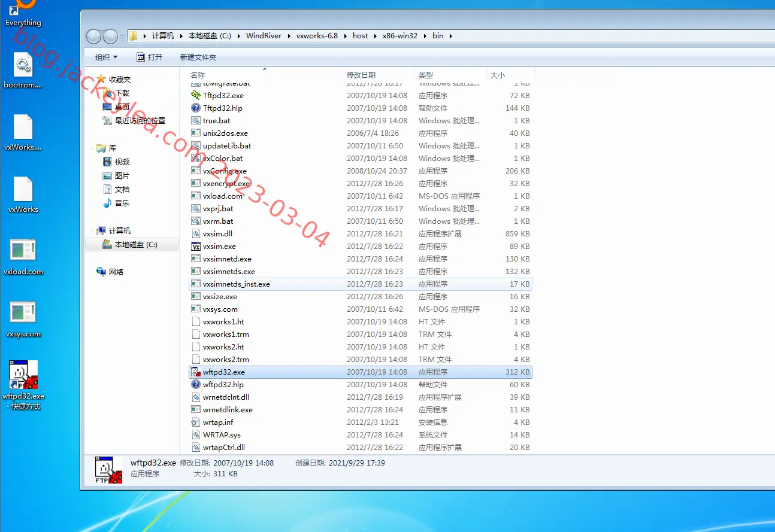This screenshot has height=532, width=775.
Task: Select 收藏夹 in the navigation pane
Action: (x=119, y=80)
